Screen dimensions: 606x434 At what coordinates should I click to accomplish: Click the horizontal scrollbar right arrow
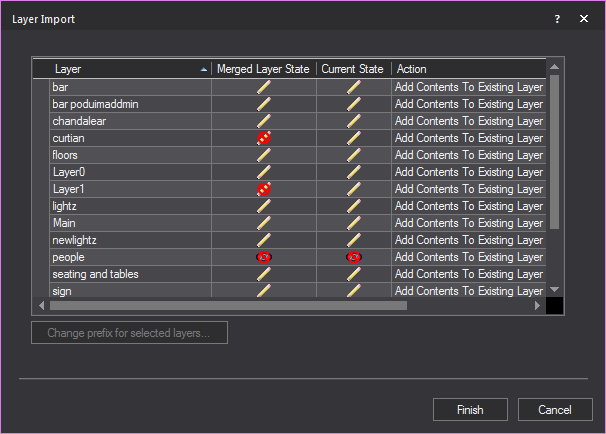(x=537, y=306)
